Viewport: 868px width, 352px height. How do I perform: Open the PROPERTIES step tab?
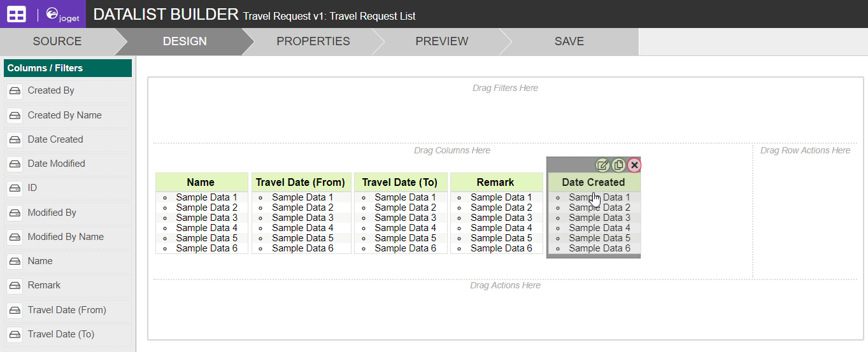(313, 41)
